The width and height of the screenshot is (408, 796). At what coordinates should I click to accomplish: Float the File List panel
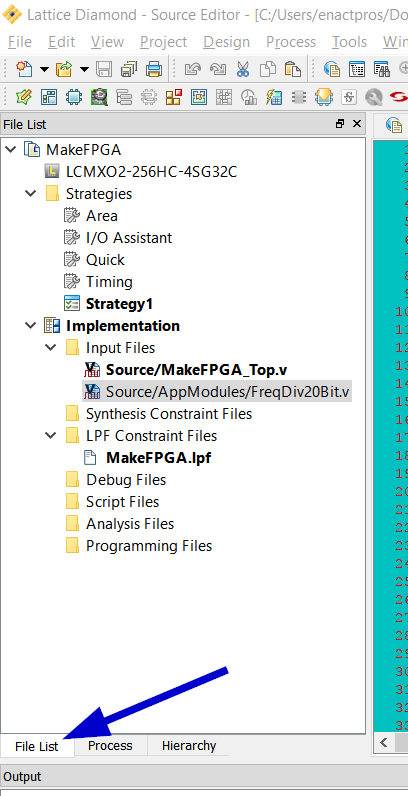tap(340, 123)
